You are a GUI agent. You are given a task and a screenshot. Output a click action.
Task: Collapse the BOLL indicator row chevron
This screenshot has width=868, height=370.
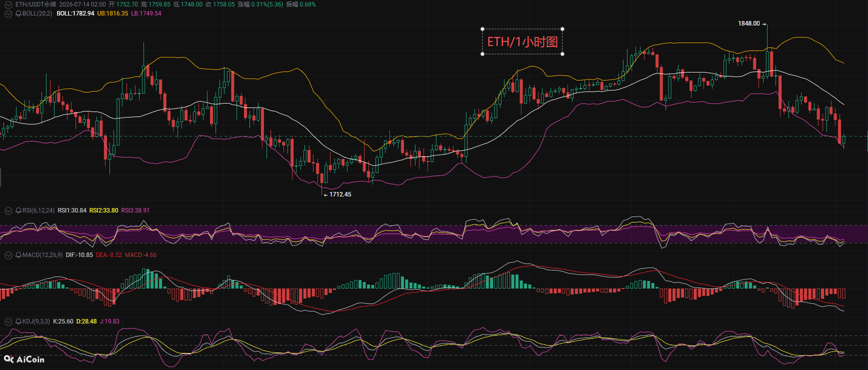tap(8, 13)
